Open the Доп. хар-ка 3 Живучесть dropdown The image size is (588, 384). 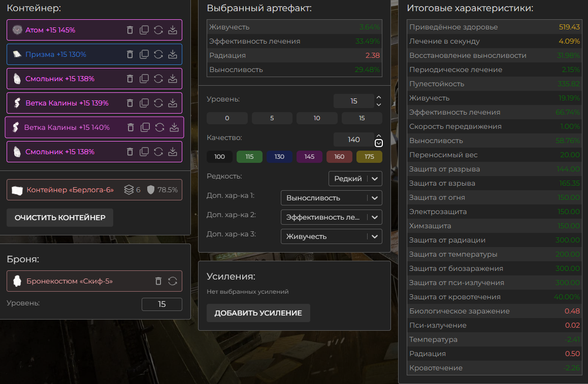[x=331, y=236]
